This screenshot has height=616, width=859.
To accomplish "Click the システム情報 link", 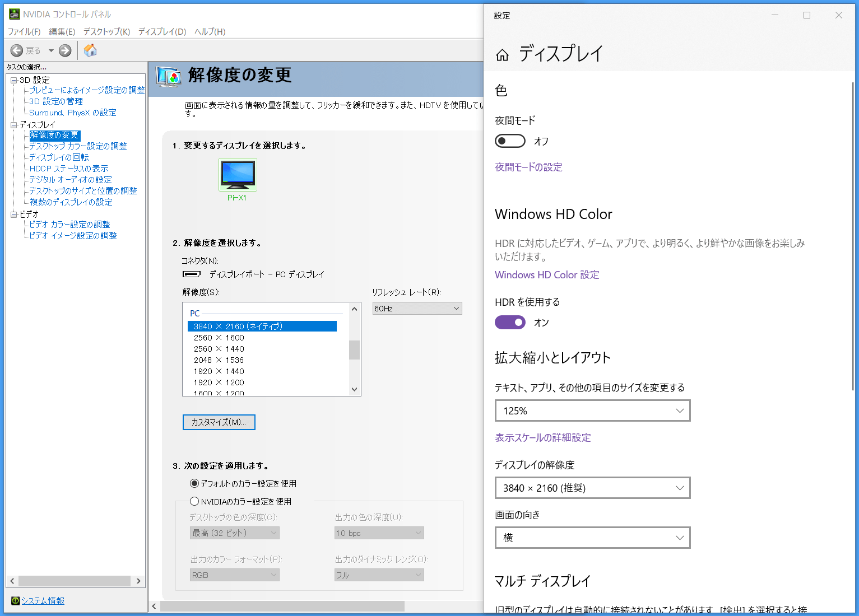I will (43, 601).
